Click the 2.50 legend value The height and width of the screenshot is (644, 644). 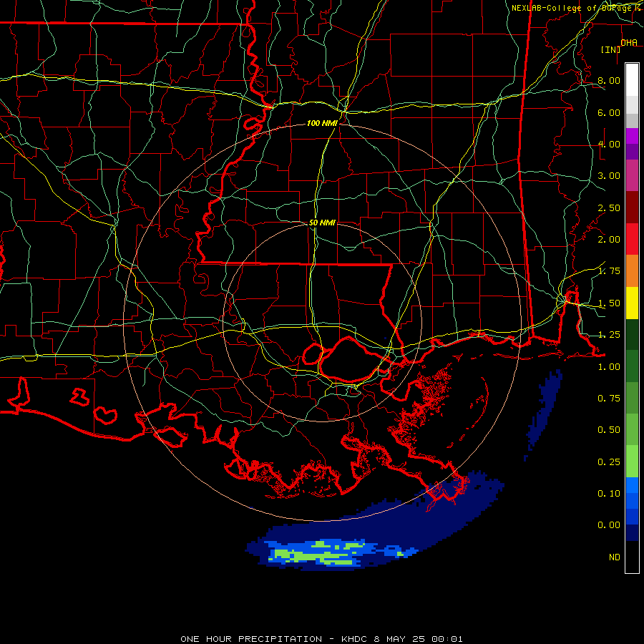(x=609, y=208)
